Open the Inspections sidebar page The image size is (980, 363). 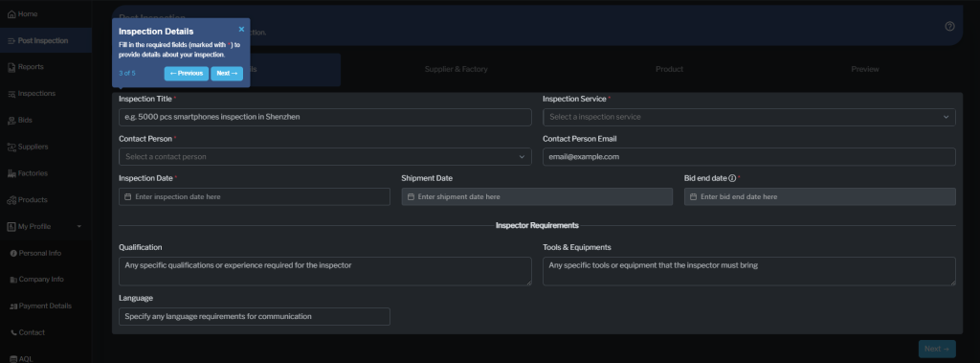click(x=45, y=93)
